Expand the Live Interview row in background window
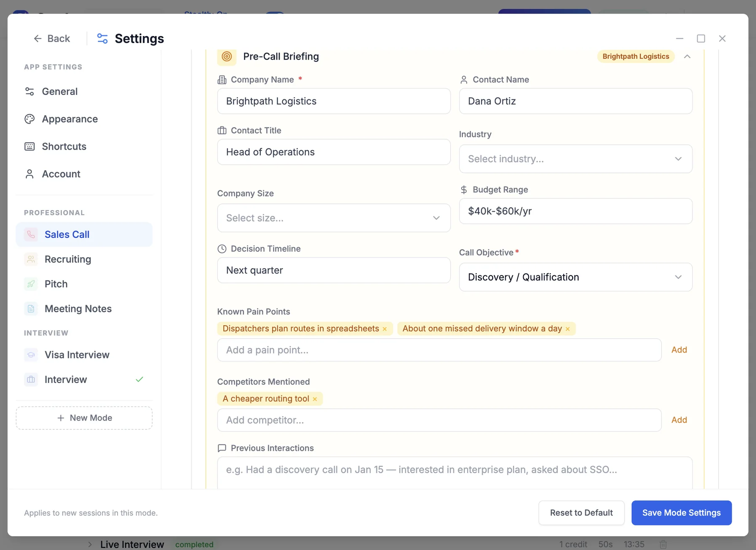The width and height of the screenshot is (756, 550). (89, 545)
